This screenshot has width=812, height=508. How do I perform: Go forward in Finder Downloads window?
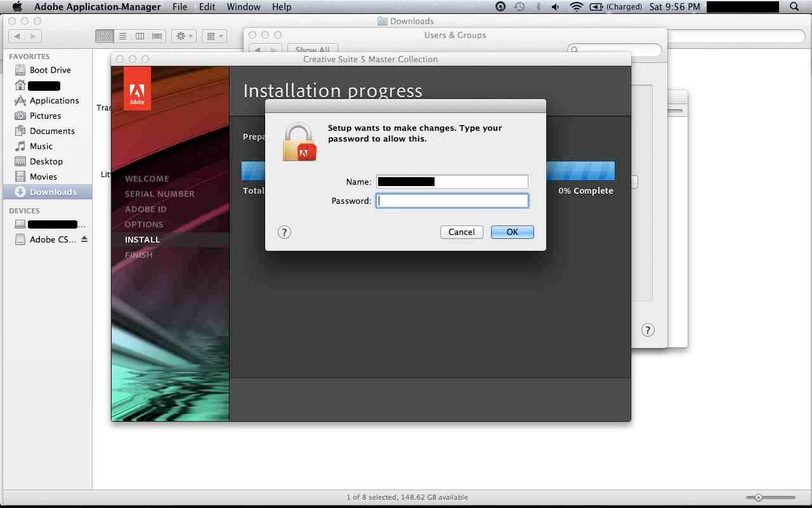[x=34, y=36]
